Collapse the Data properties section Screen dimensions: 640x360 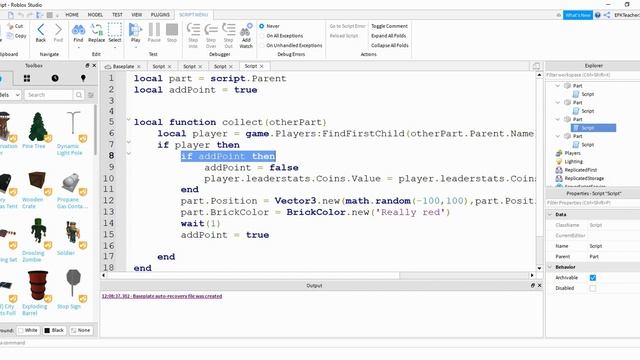(x=550, y=214)
